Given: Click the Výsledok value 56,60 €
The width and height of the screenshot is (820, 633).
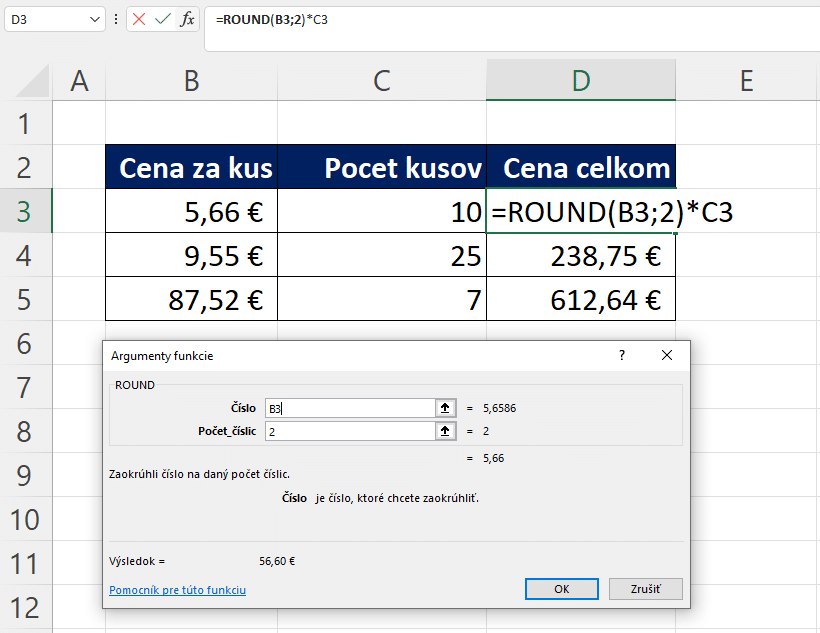Looking at the screenshot, I should pos(277,561).
